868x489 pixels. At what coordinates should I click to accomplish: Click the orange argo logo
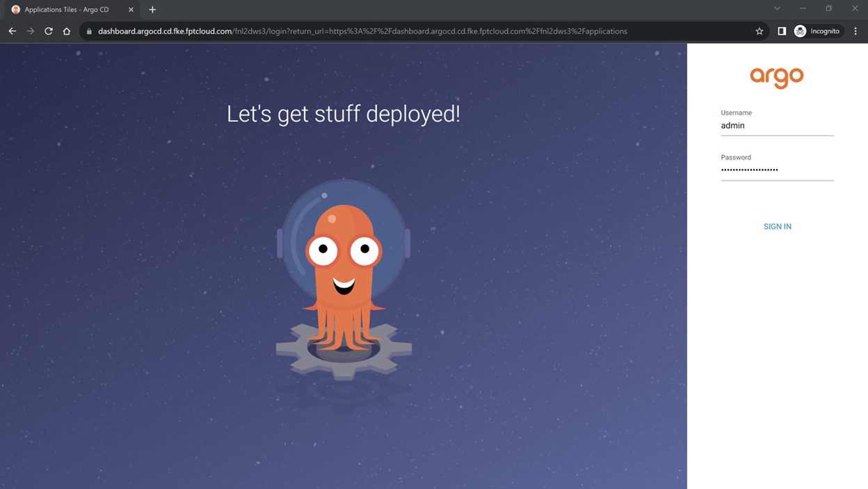click(777, 77)
